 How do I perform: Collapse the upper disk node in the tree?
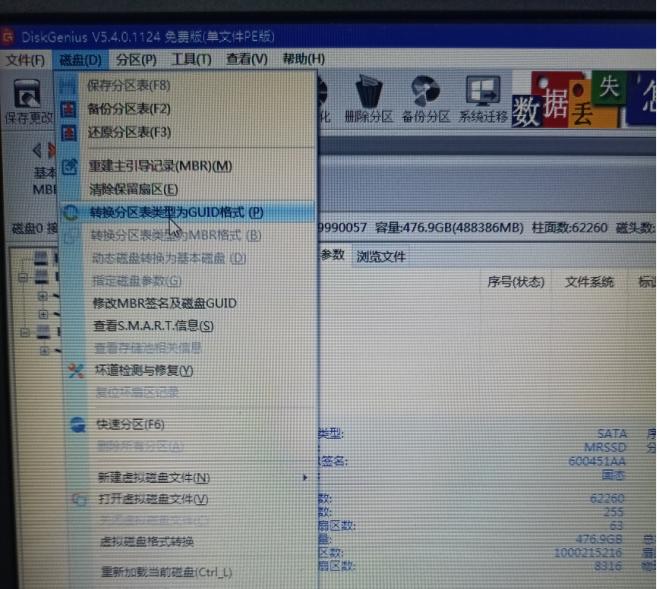pyautogui.click(x=23, y=277)
